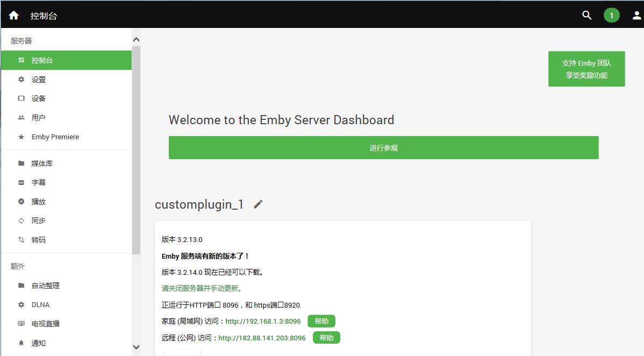The image size is (644, 356).
Task: Click the 服务器 section header
Action: [x=22, y=41]
